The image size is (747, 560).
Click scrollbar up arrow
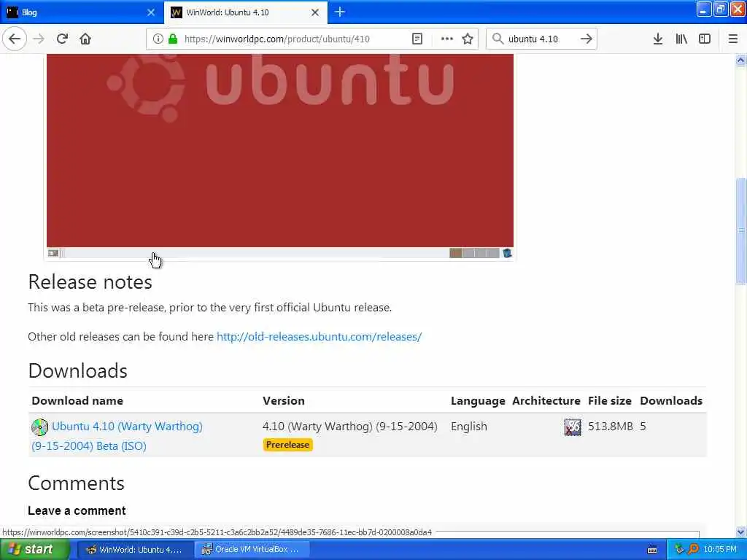pyautogui.click(x=740, y=60)
